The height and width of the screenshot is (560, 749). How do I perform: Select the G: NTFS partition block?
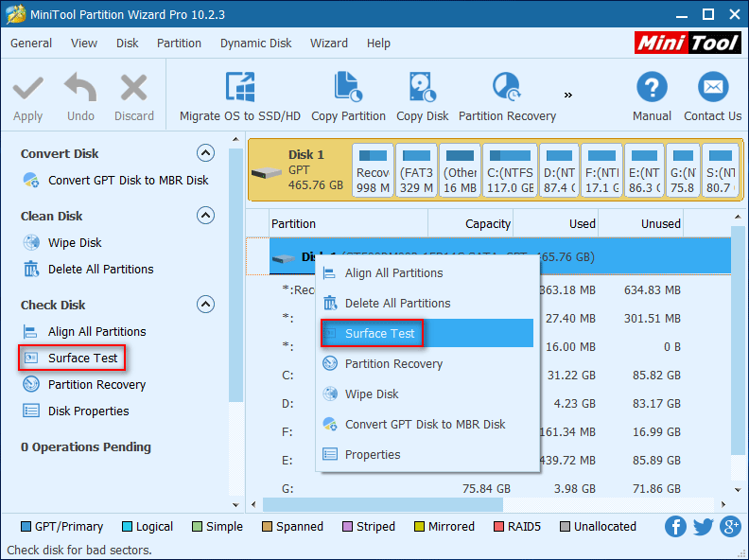683,170
